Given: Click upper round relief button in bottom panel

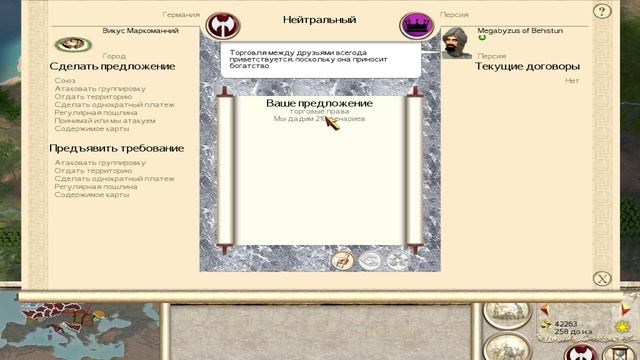Looking at the screenshot, I should coord(507,315).
